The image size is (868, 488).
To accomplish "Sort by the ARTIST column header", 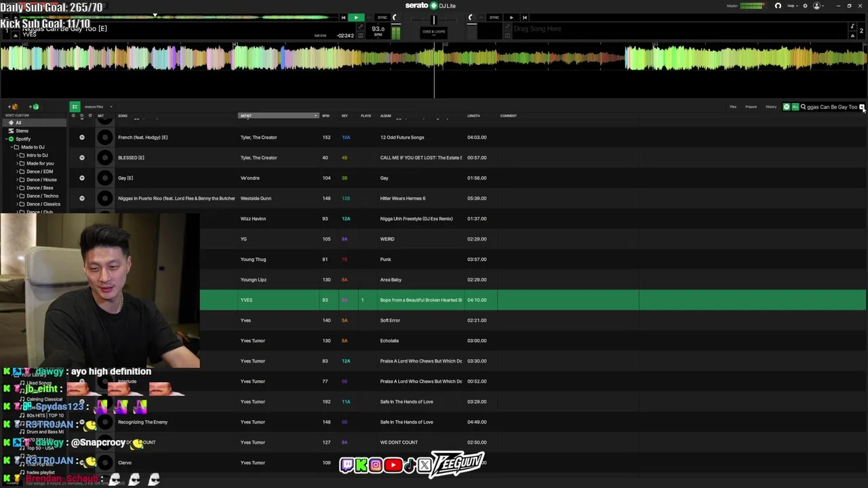I will pyautogui.click(x=278, y=116).
